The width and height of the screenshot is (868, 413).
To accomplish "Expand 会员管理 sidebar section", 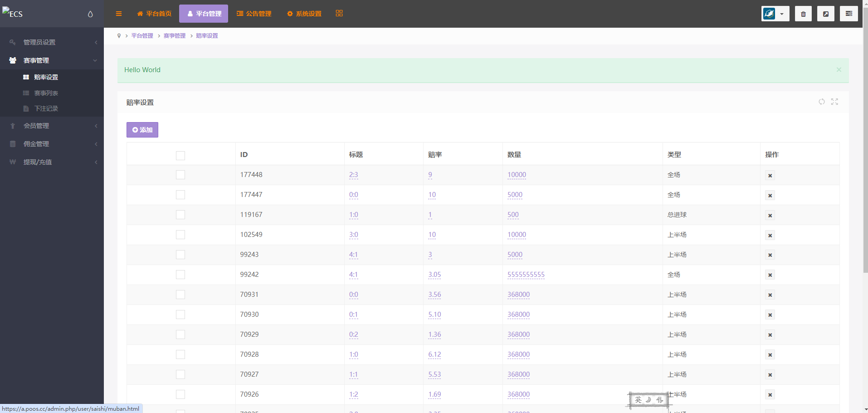I will point(52,126).
